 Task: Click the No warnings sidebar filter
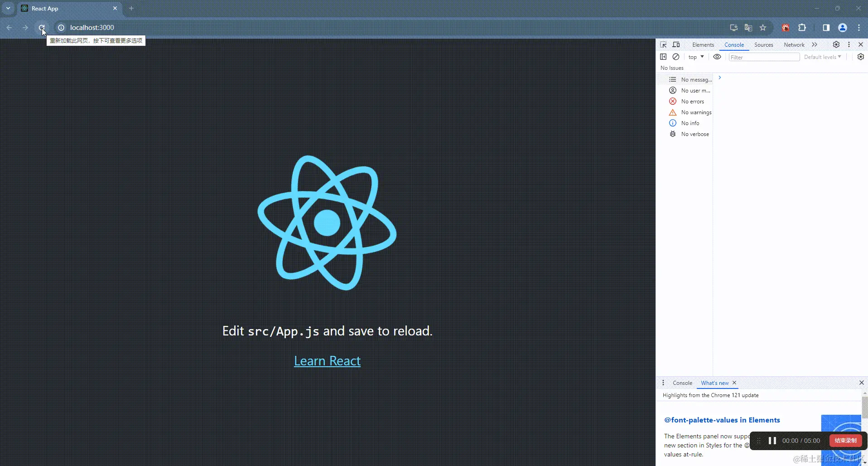(x=696, y=112)
